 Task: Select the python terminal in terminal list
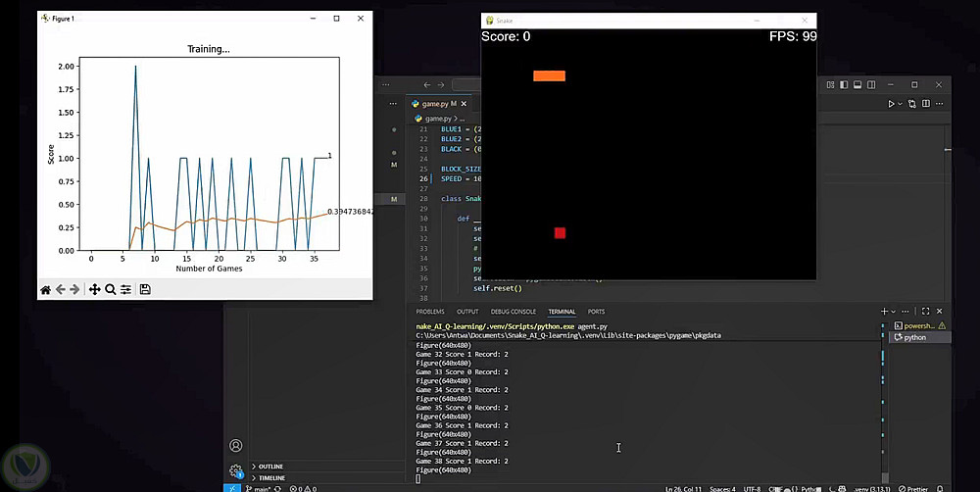pos(913,337)
